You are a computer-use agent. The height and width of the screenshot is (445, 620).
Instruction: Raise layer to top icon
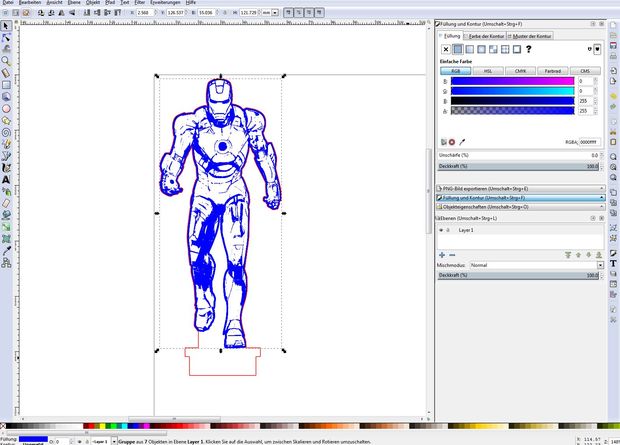568,255
